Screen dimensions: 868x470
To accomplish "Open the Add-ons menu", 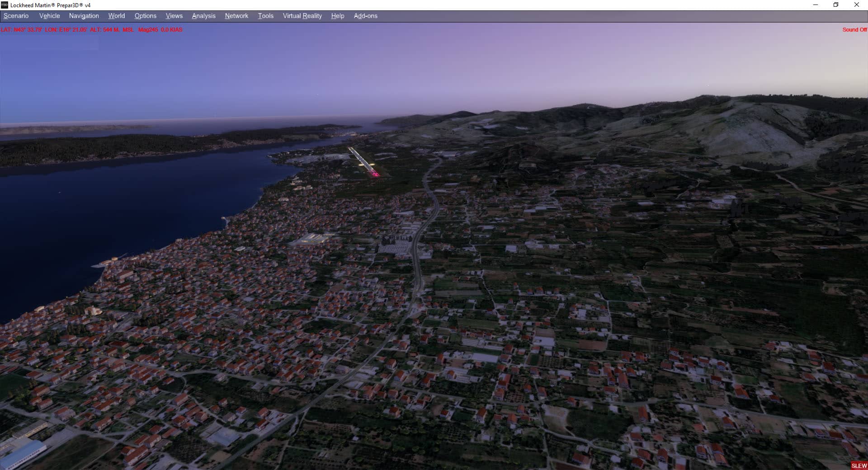I will point(365,16).
